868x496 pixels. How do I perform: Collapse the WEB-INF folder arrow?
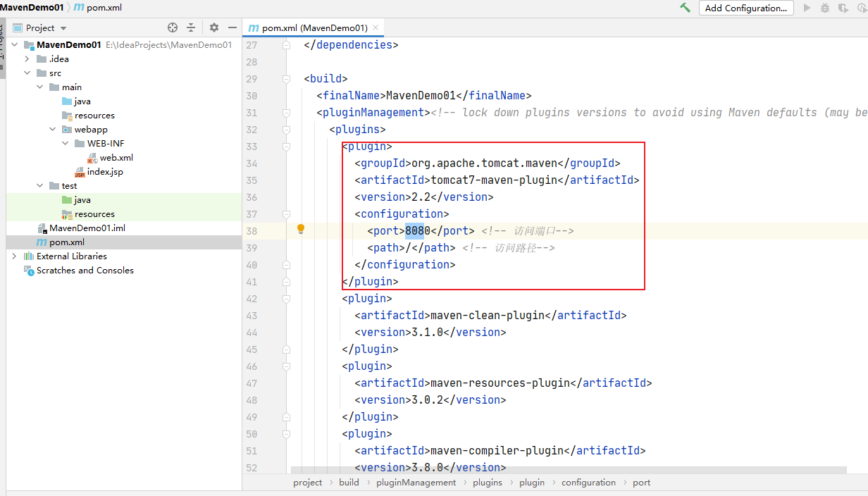[x=66, y=143]
